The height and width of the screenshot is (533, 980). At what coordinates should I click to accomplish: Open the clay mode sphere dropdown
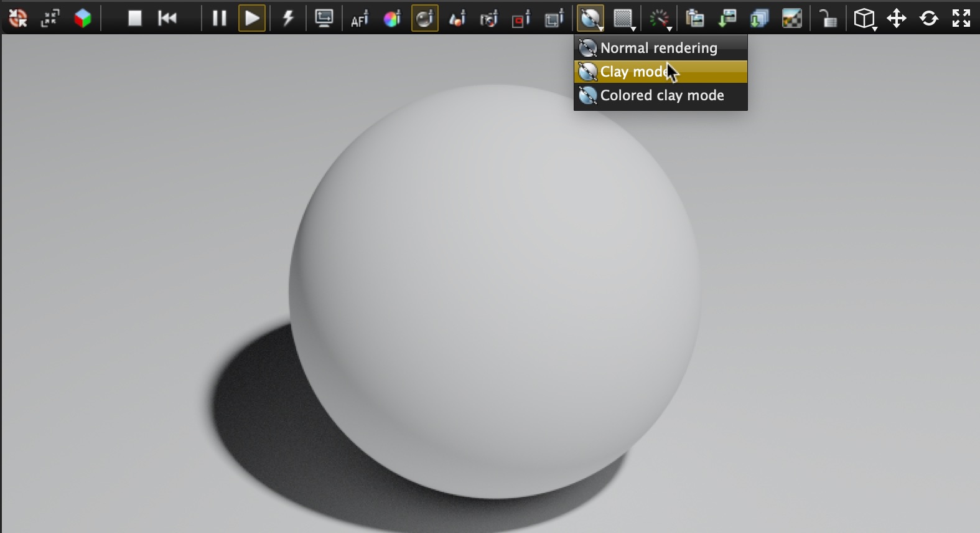pos(590,18)
